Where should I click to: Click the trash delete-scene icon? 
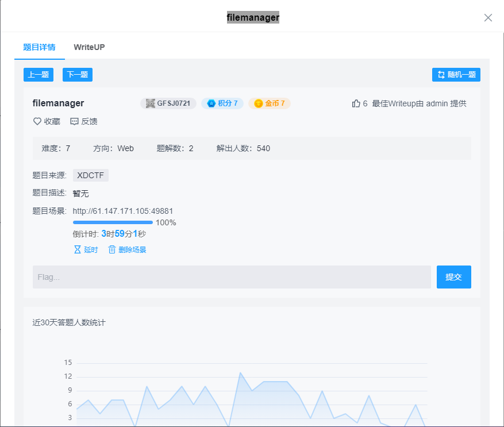pos(112,249)
